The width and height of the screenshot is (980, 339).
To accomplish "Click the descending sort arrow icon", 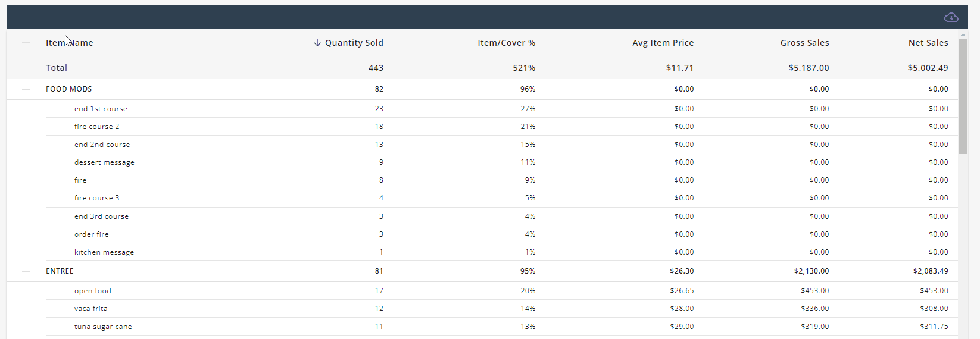I will pyautogui.click(x=317, y=43).
